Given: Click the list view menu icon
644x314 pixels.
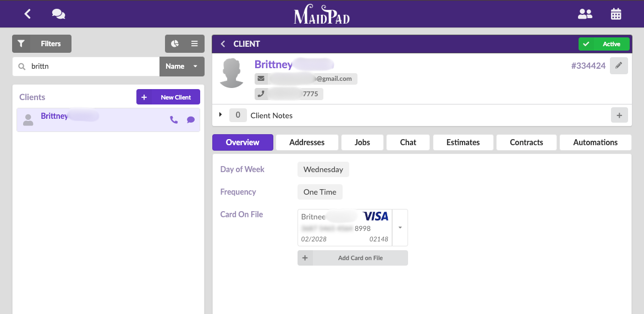Looking at the screenshot, I should [195, 43].
